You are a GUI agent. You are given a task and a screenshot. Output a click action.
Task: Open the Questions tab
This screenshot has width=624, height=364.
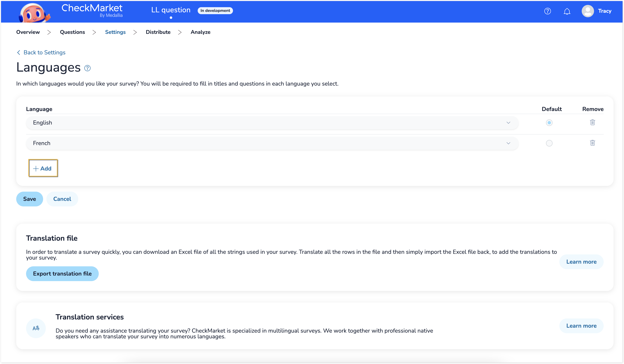tap(72, 32)
